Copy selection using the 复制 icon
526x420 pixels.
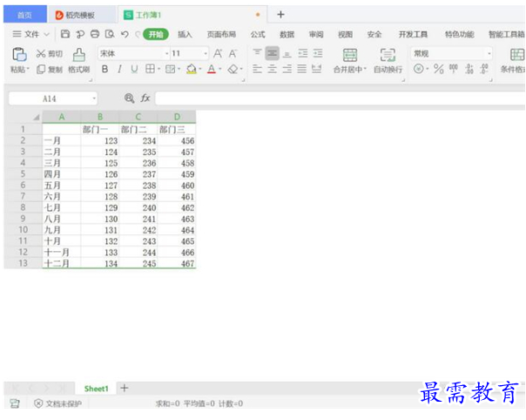pyautogui.click(x=41, y=69)
